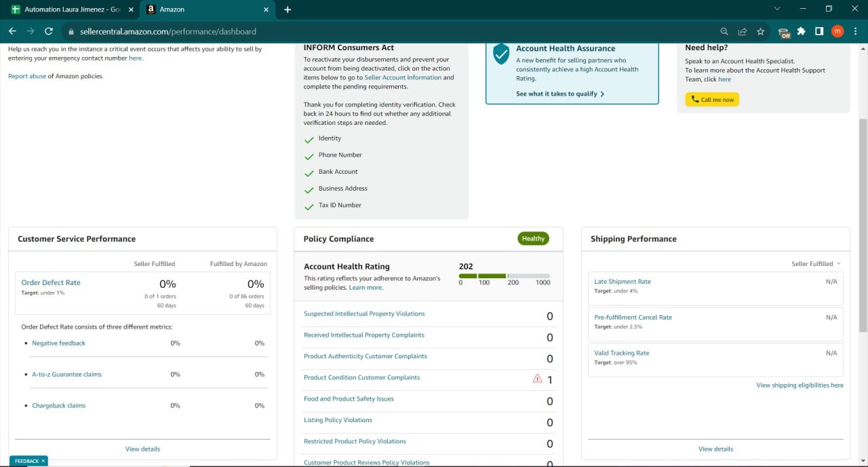This screenshot has height=467, width=868.
Task: Open Seller Account Information link
Action: 403,77
